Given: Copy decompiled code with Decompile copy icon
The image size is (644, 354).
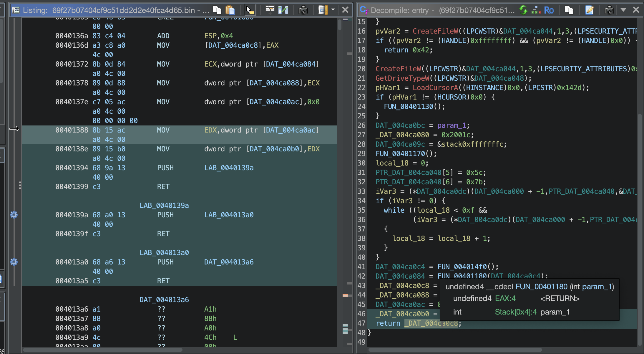Looking at the screenshot, I should click(x=569, y=10).
